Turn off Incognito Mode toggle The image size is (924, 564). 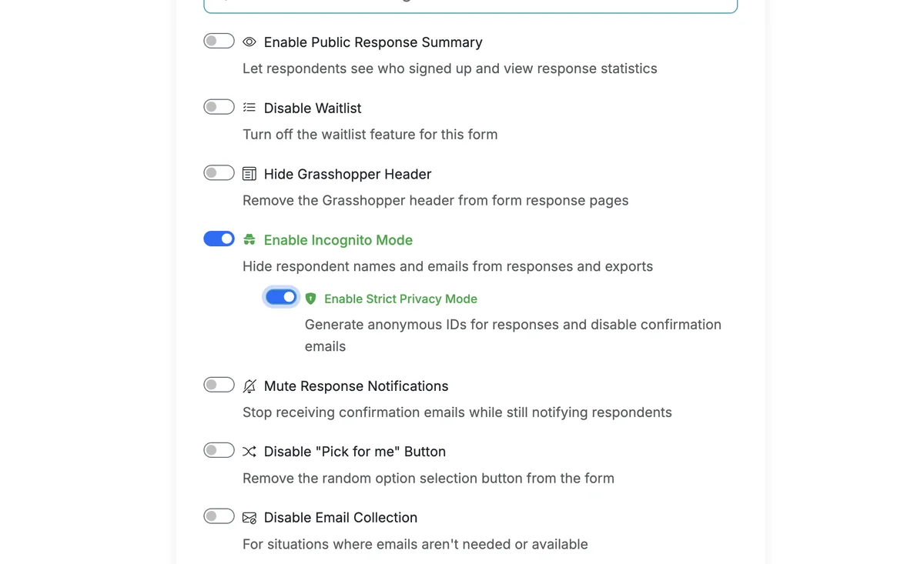point(219,239)
